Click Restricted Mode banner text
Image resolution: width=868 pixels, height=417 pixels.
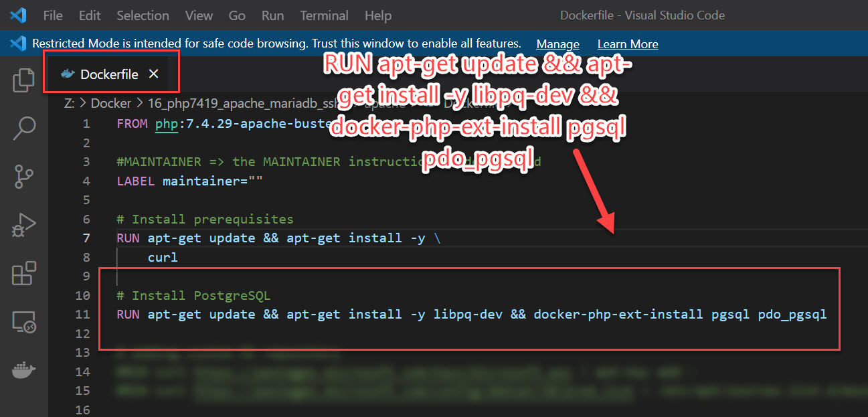pos(276,44)
